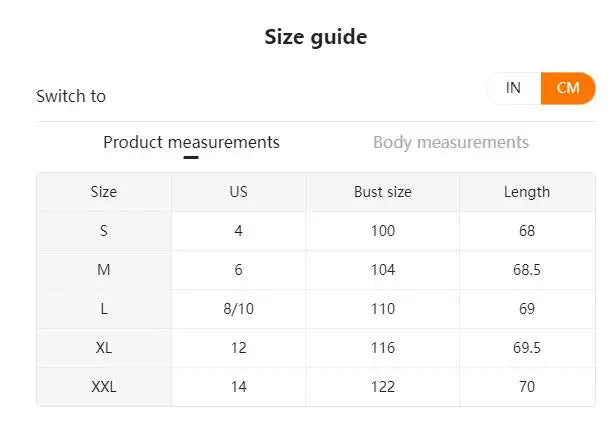Select the S size row label

pos(104,231)
